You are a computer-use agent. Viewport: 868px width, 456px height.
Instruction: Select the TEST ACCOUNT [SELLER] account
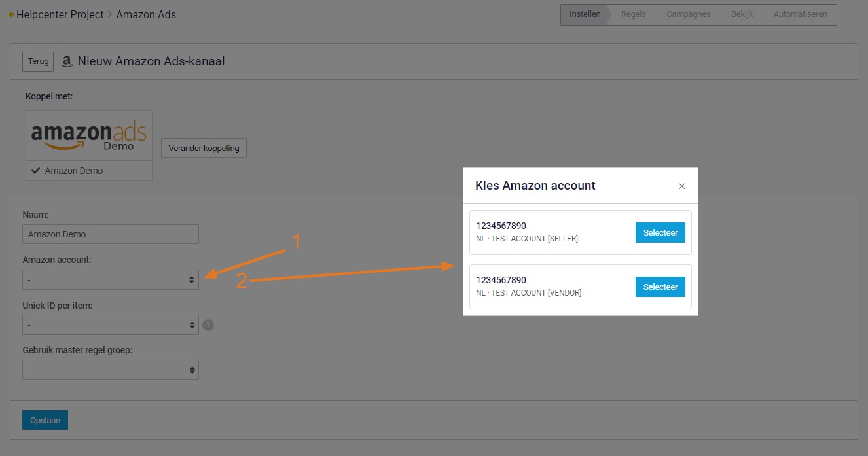[660, 232]
